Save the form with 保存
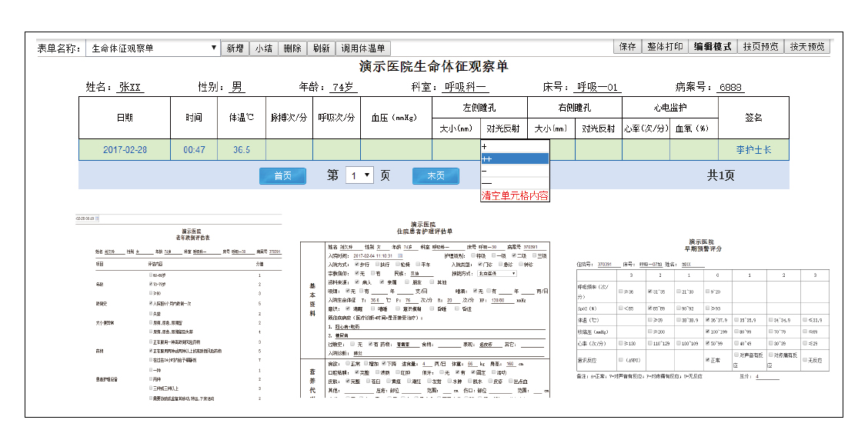Viewport: 868px width, 440px height. point(627,46)
